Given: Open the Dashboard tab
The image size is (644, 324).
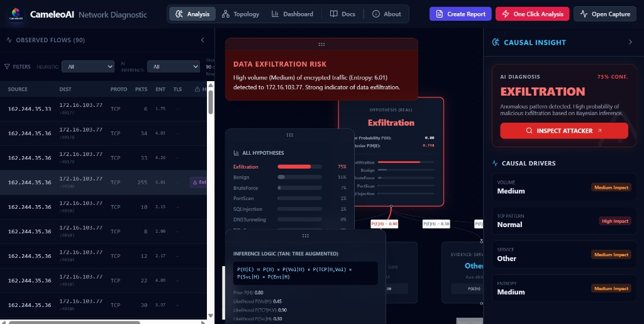Looking at the screenshot, I should point(292,14).
